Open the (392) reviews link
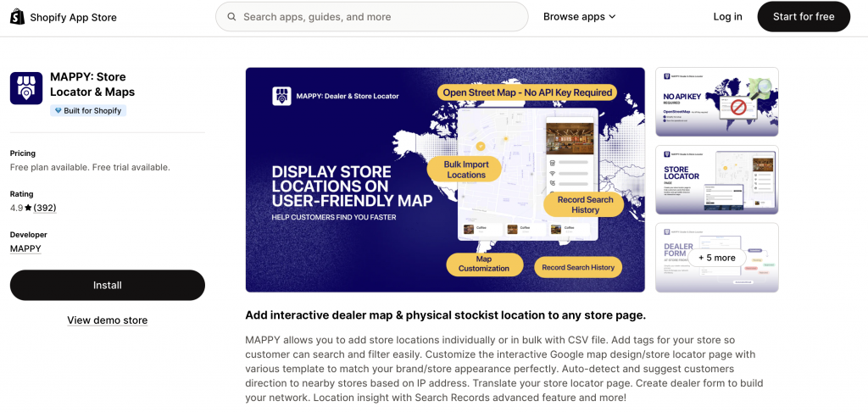Image resolution: width=868 pixels, height=412 pixels. [x=45, y=209]
